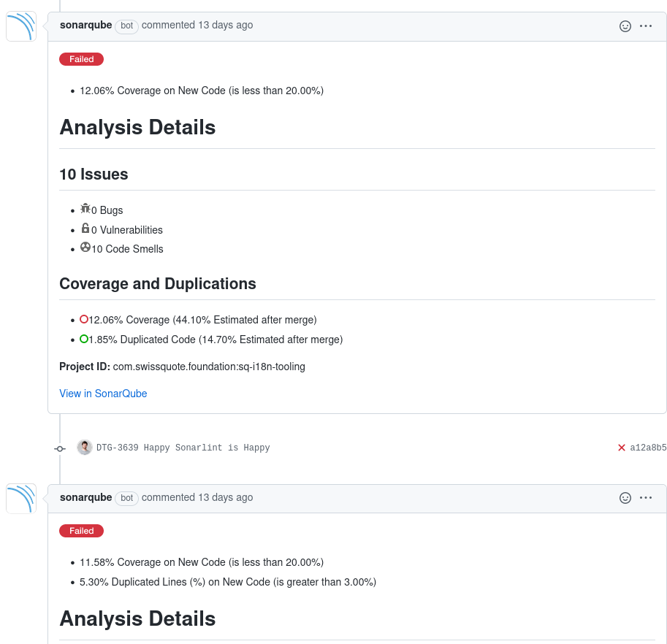Click red coverage status circle icon
667x644 pixels.
84,319
